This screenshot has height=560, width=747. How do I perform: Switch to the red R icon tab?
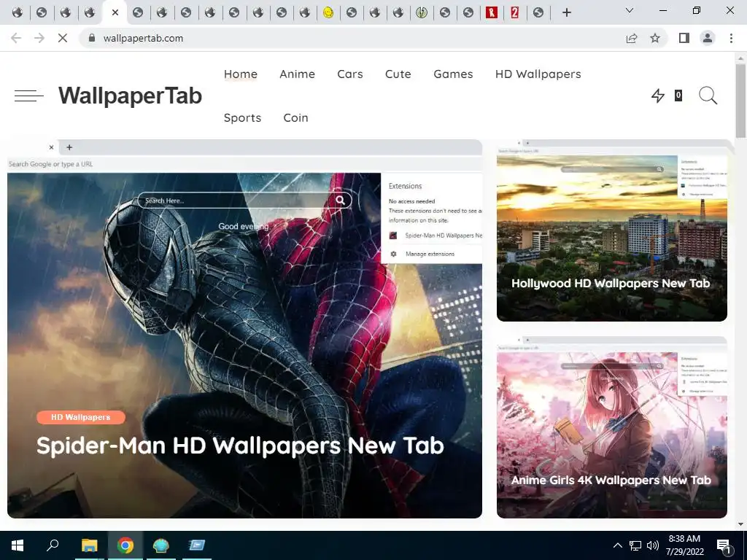[491, 13]
